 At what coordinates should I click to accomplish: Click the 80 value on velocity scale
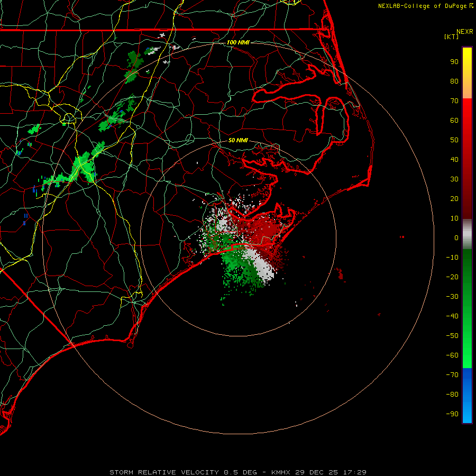[454, 81]
